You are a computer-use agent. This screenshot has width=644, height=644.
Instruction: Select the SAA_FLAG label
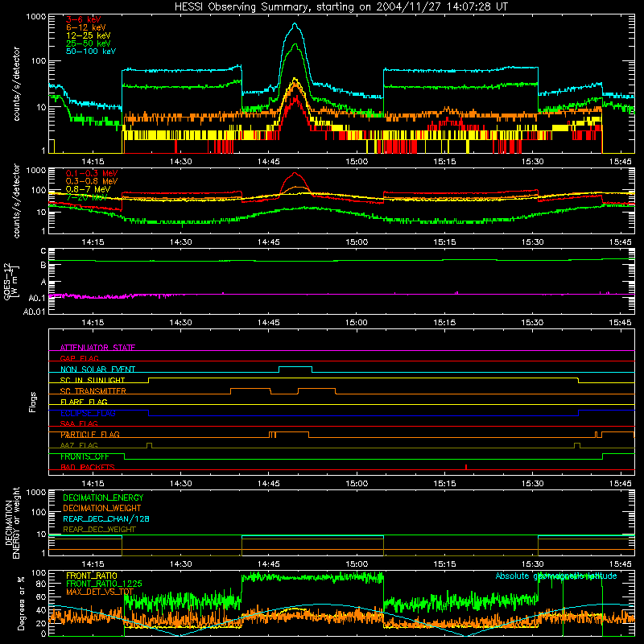click(x=79, y=423)
